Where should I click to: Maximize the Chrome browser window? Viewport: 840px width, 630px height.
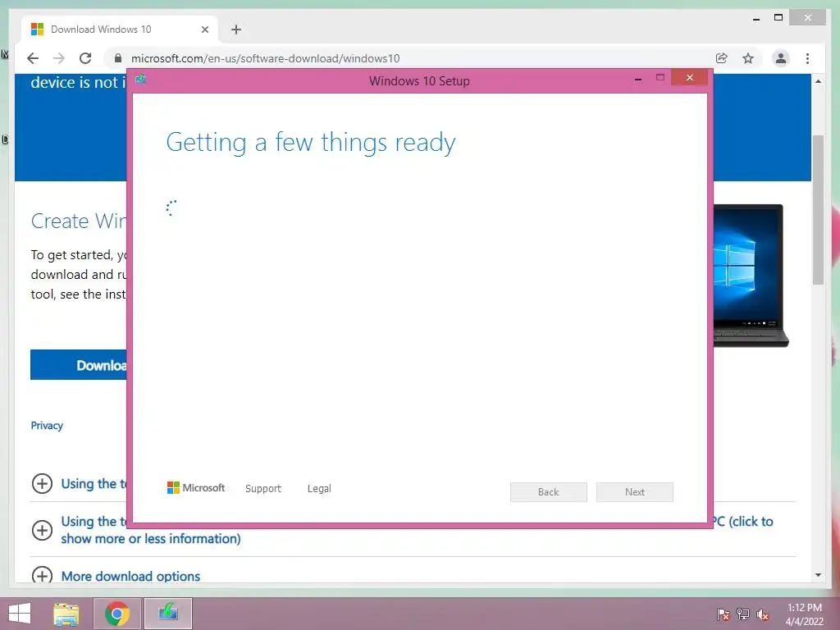(x=778, y=18)
